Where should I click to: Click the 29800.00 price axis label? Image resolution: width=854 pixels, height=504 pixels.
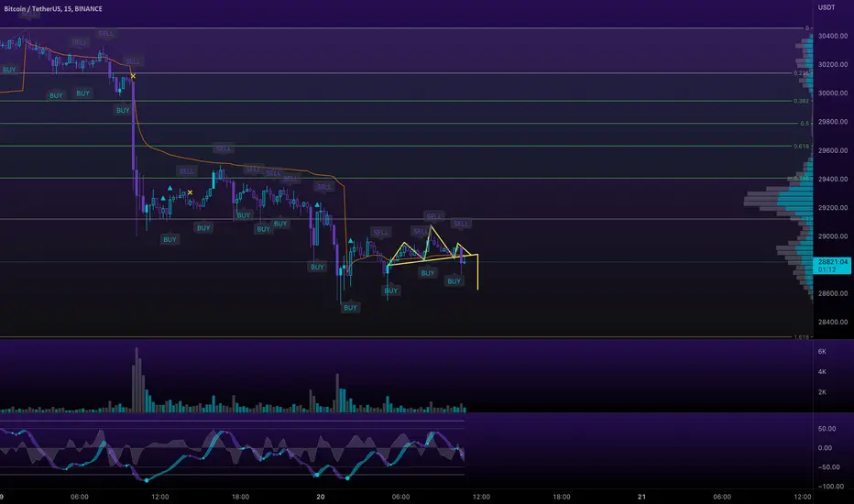pyautogui.click(x=833, y=122)
